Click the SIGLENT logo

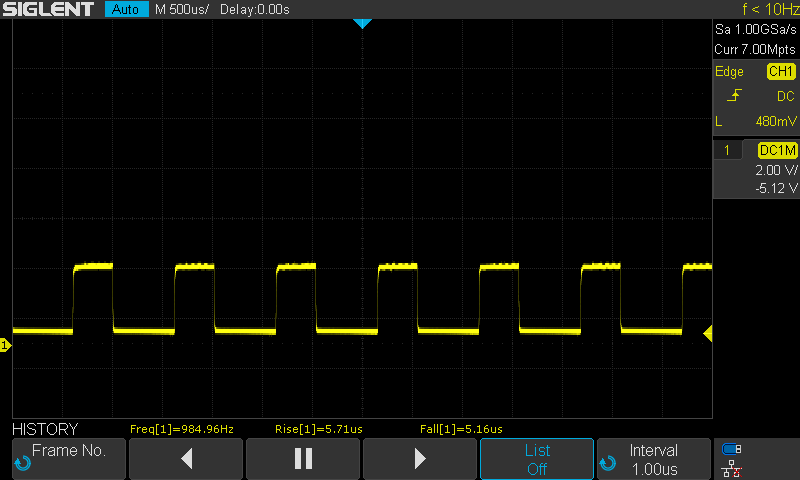coord(48,9)
